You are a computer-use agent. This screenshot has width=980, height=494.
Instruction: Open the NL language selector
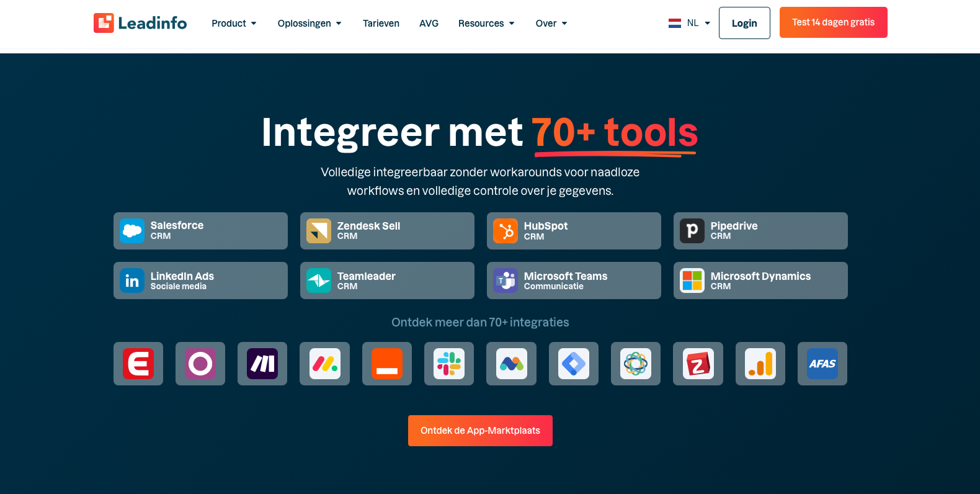coord(689,23)
